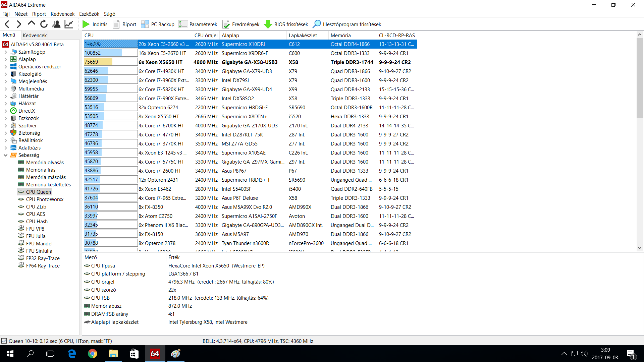Open Google Chrome from the taskbar

(x=93, y=354)
